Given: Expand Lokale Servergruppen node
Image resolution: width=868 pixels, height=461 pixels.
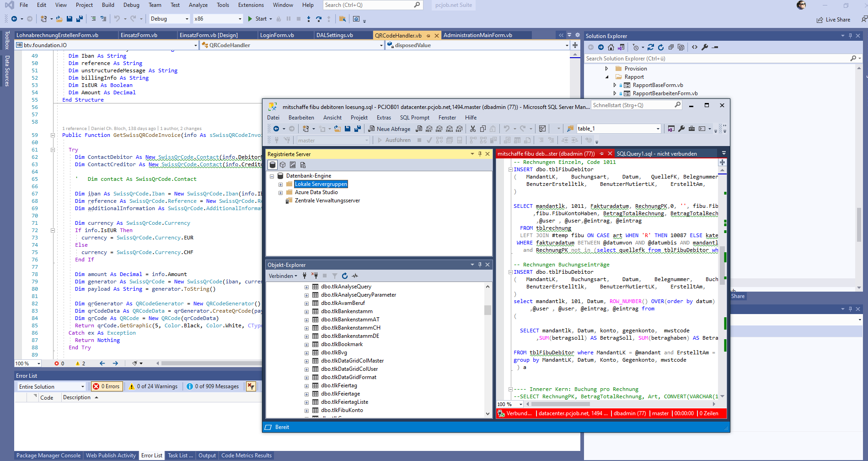Looking at the screenshot, I should click(x=280, y=184).
